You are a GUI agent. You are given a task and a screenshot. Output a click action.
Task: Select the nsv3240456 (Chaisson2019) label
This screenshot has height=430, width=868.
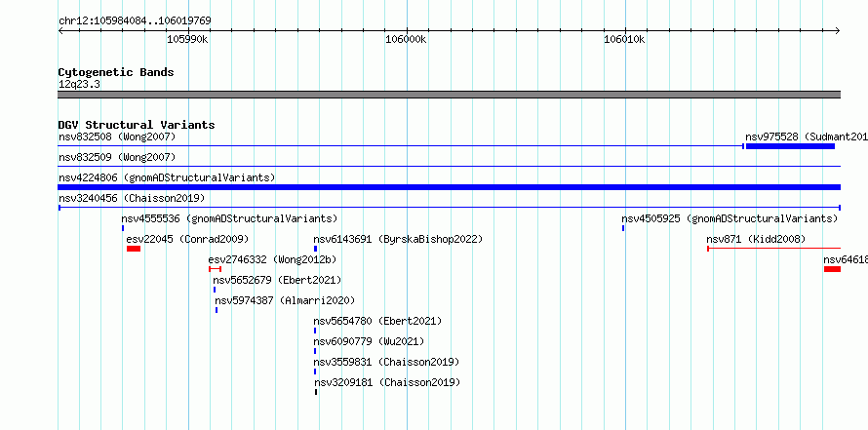(x=132, y=198)
